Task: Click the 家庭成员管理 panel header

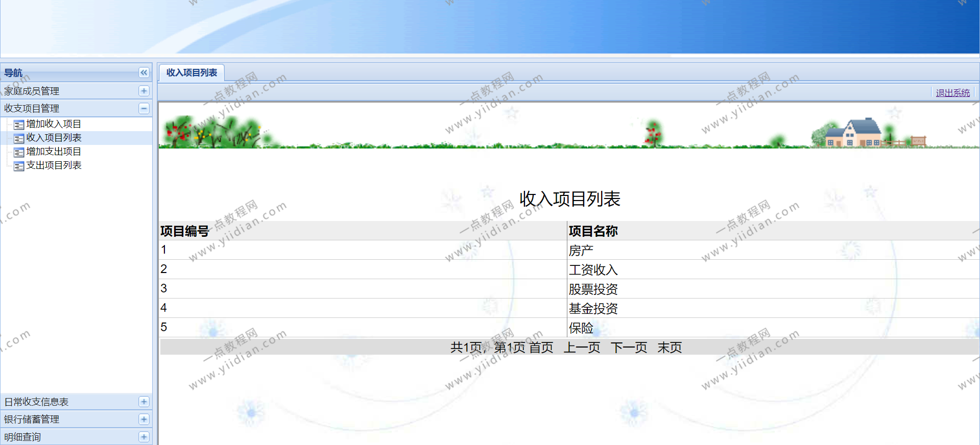Action: [x=76, y=91]
